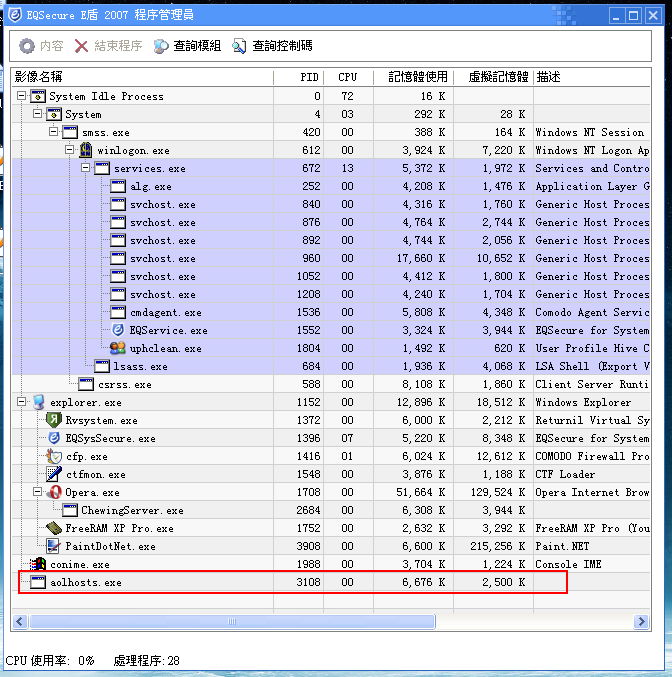
Task: Select the explorer.exe computer icon
Action: click(x=38, y=402)
